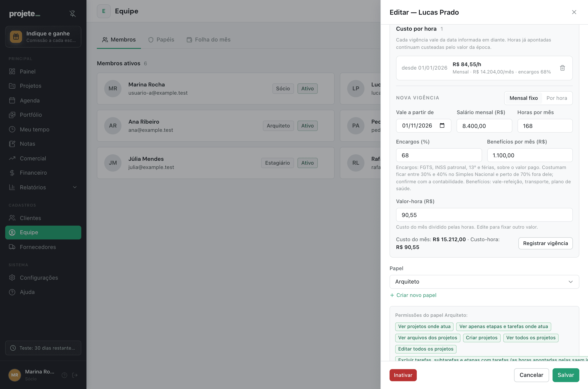Click the Benefícios por mês field
Screen dimensions: 588x389
(530, 155)
